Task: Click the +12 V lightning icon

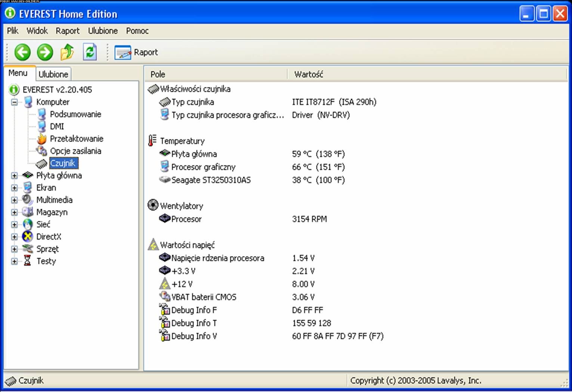Action: point(164,284)
